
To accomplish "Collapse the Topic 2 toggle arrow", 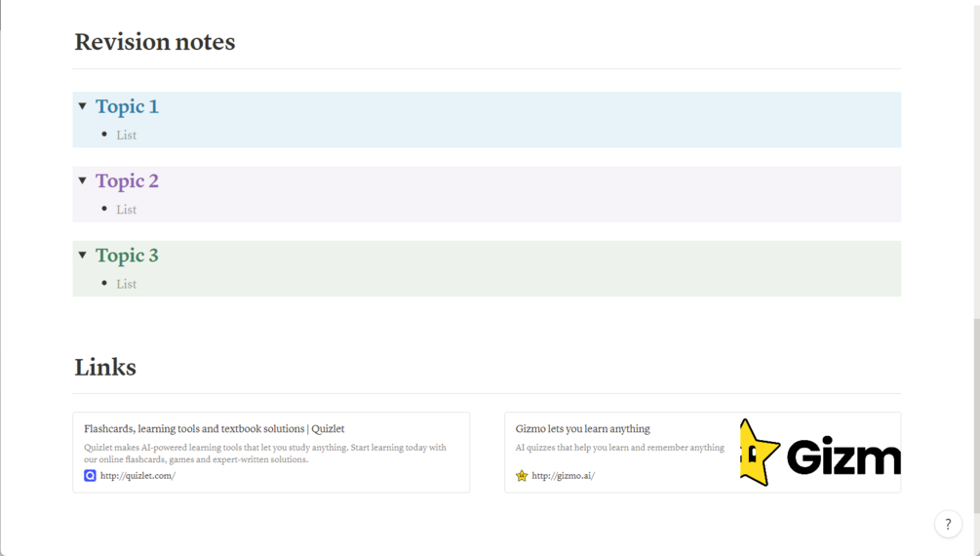I will click(83, 180).
